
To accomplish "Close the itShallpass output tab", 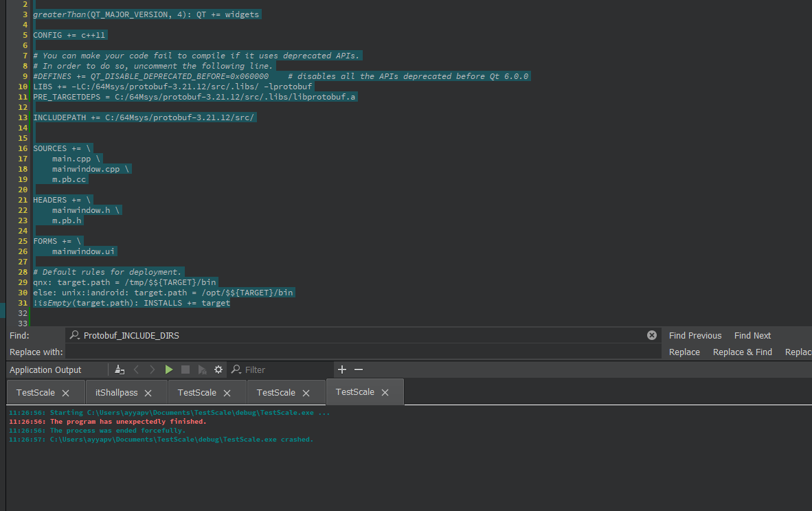I will point(149,393).
